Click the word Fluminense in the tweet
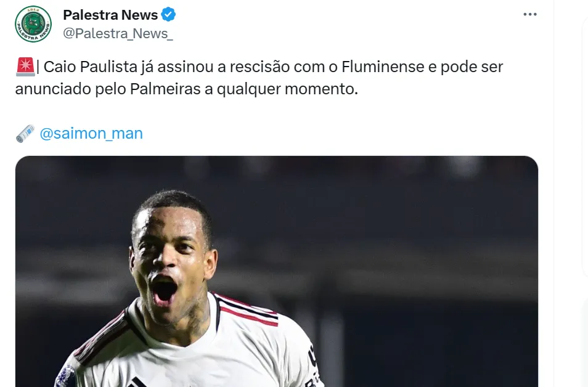Image resolution: width=588 pixels, height=387 pixels. click(x=383, y=67)
